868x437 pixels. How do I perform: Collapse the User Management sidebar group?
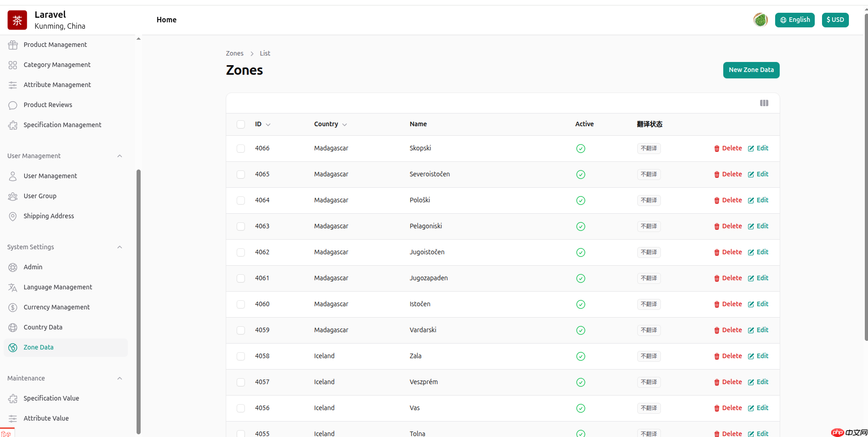pos(120,156)
